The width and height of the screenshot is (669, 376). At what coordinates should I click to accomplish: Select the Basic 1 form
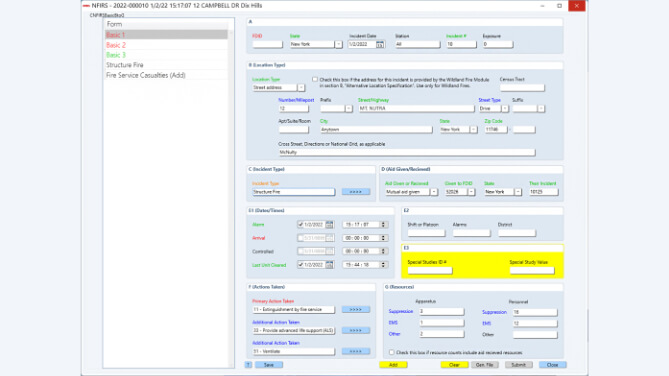click(166, 35)
